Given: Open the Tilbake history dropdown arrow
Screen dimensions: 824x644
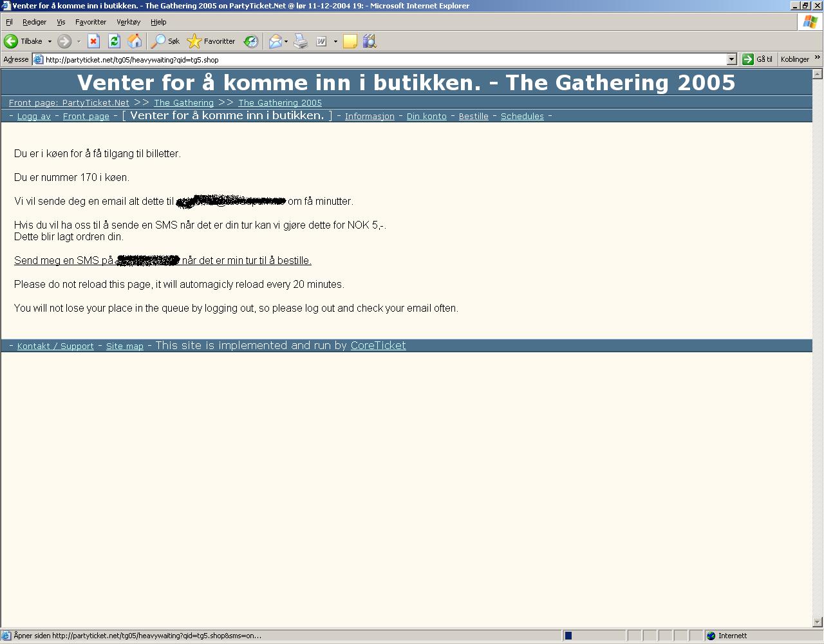Looking at the screenshot, I should click(50, 41).
